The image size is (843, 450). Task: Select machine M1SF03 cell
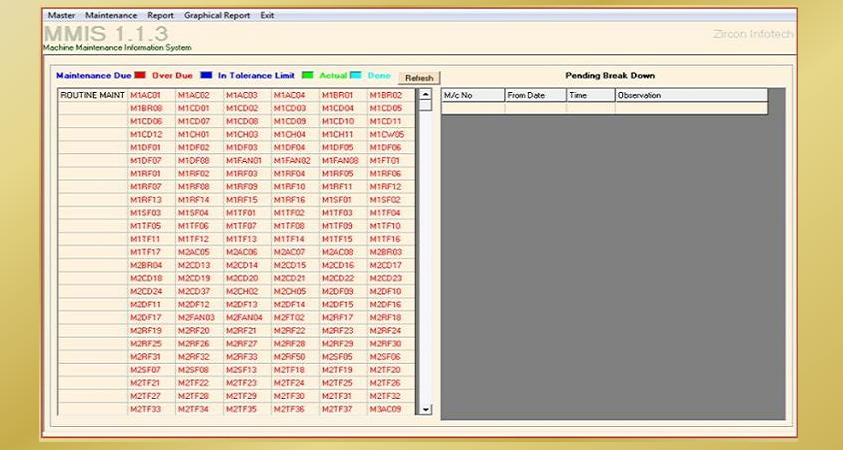tap(151, 213)
